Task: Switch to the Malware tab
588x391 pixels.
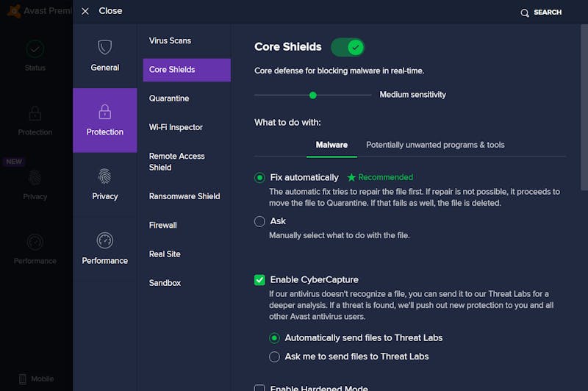Action: (331, 145)
